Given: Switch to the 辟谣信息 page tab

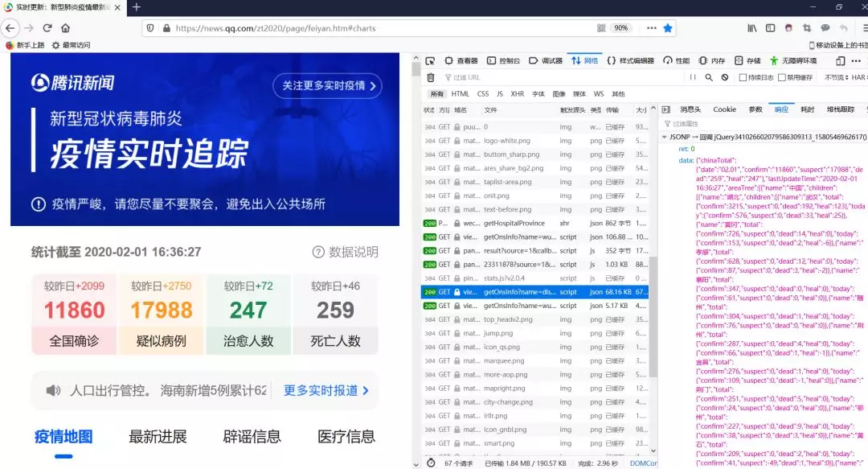Looking at the screenshot, I should [x=252, y=437].
